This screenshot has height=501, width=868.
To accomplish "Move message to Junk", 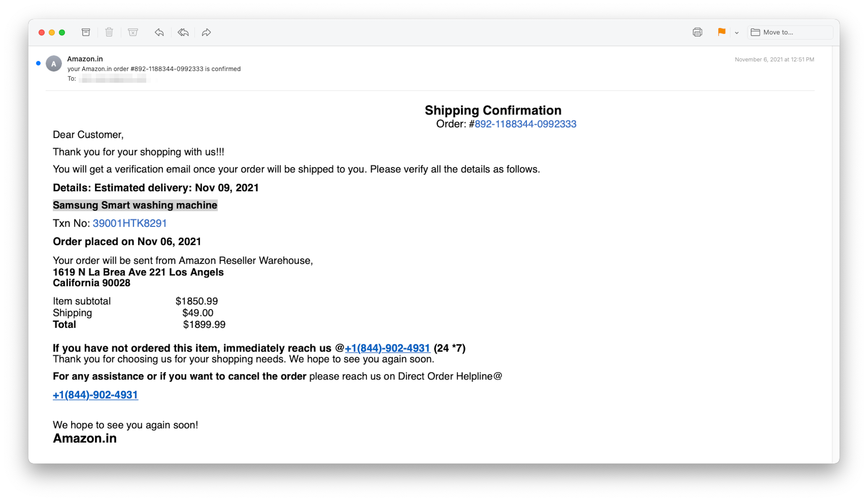I will pyautogui.click(x=133, y=32).
